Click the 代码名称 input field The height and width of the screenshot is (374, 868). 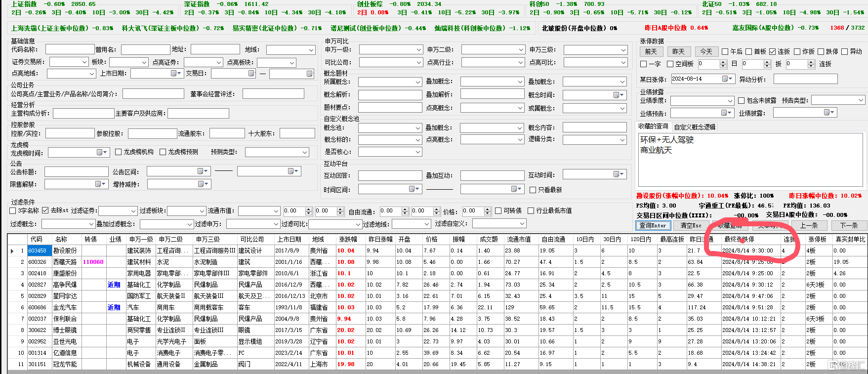(x=70, y=49)
